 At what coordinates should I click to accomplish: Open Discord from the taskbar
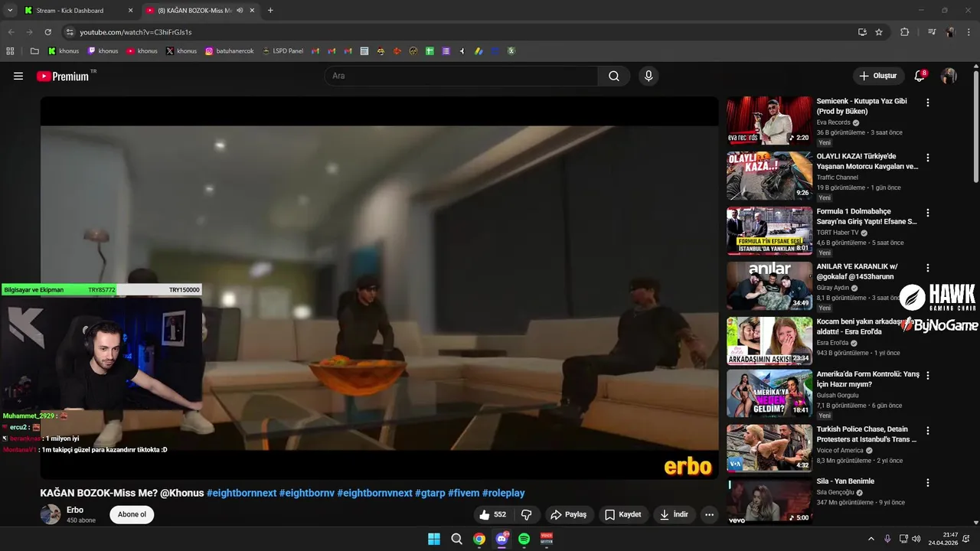pyautogui.click(x=501, y=539)
